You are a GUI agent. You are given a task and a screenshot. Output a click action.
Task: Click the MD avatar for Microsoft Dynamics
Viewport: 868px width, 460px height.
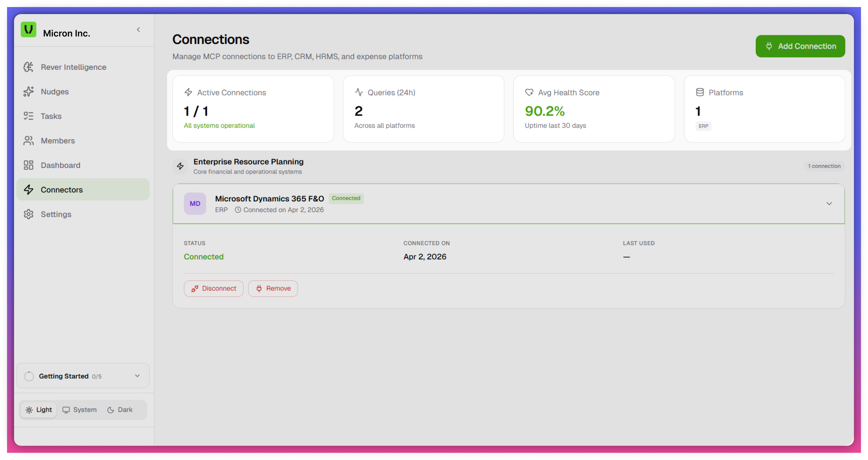pos(195,203)
